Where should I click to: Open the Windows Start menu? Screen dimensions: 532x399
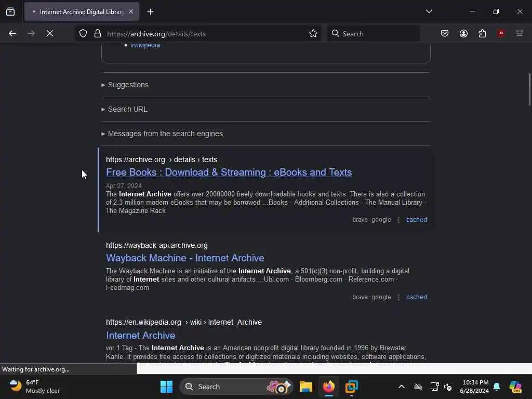pyautogui.click(x=166, y=387)
